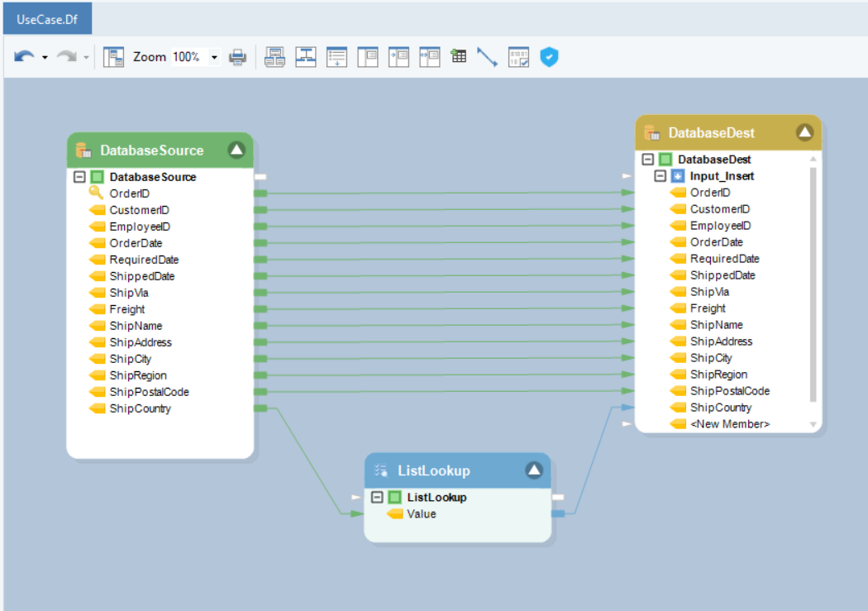Screen dimensions: 868x611
Task: Select <New Member> in DatabaseDest
Action: point(729,424)
